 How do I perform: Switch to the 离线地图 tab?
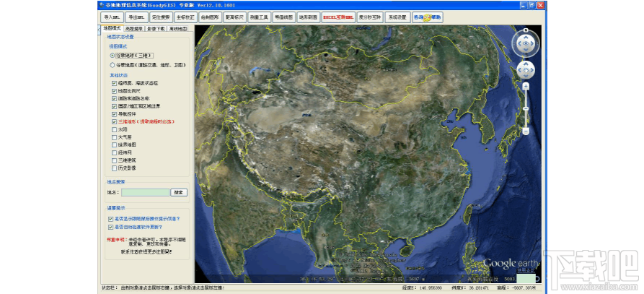coord(178,29)
